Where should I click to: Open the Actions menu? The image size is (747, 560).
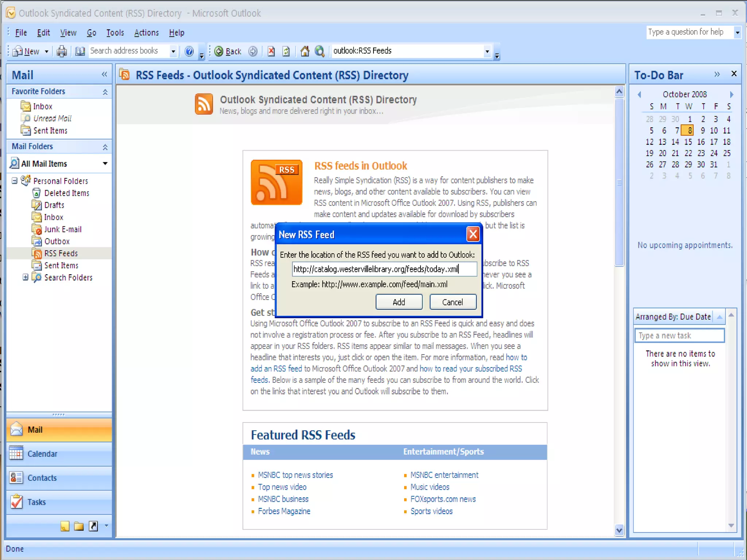click(x=146, y=33)
